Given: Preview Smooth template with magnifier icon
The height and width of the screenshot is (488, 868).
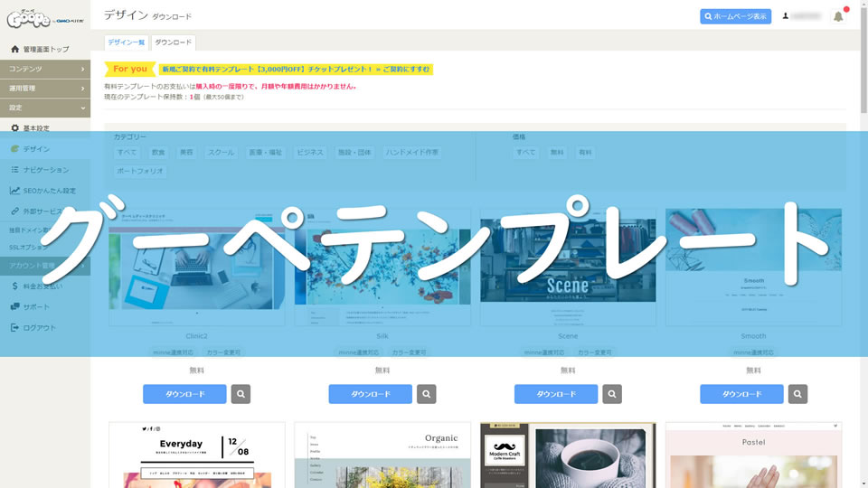Looking at the screenshot, I should click(797, 394).
